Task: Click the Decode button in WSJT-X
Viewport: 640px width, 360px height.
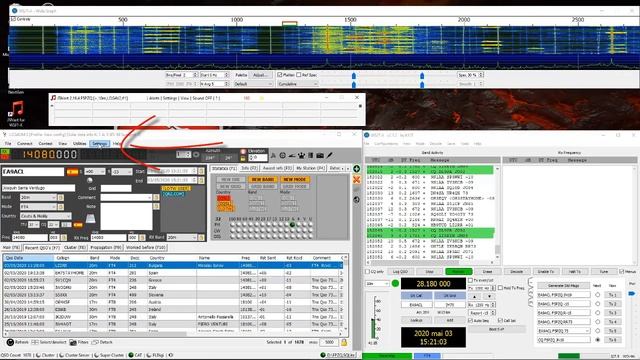Action: (x=516, y=271)
